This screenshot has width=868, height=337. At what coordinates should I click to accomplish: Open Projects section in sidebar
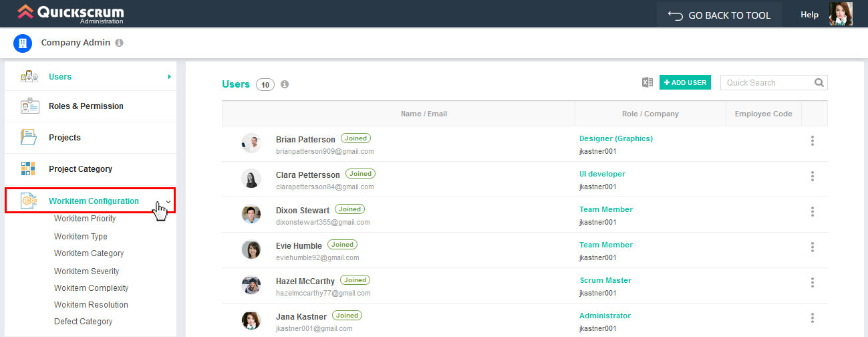(65, 138)
